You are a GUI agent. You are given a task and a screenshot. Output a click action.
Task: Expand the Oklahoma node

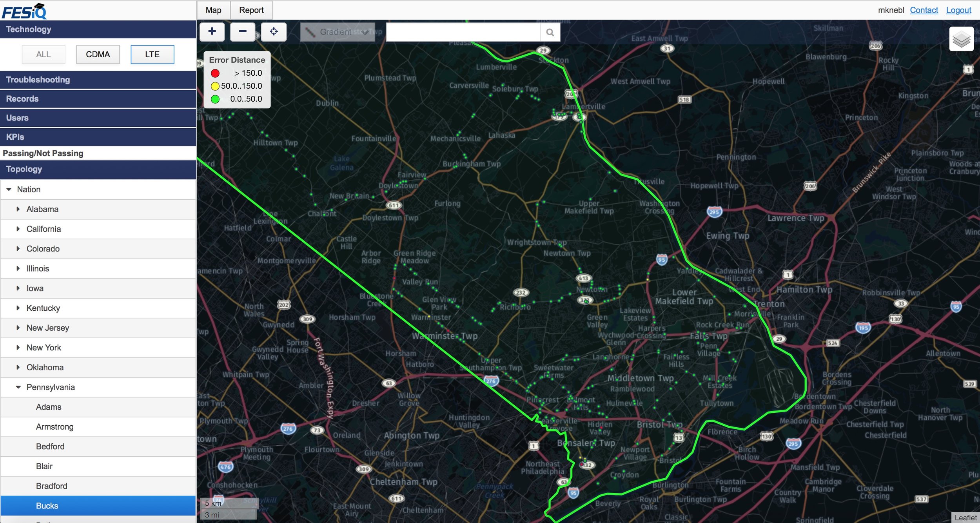(18, 367)
